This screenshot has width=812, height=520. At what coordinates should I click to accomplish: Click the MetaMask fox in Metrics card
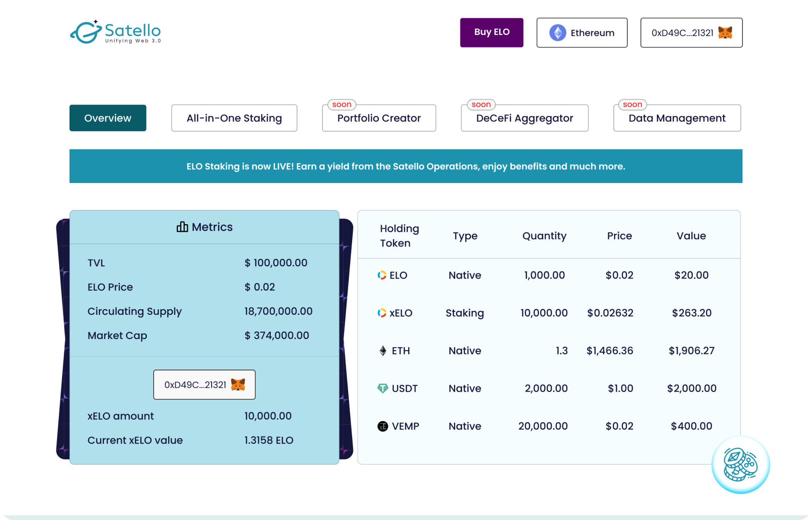(x=238, y=384)
